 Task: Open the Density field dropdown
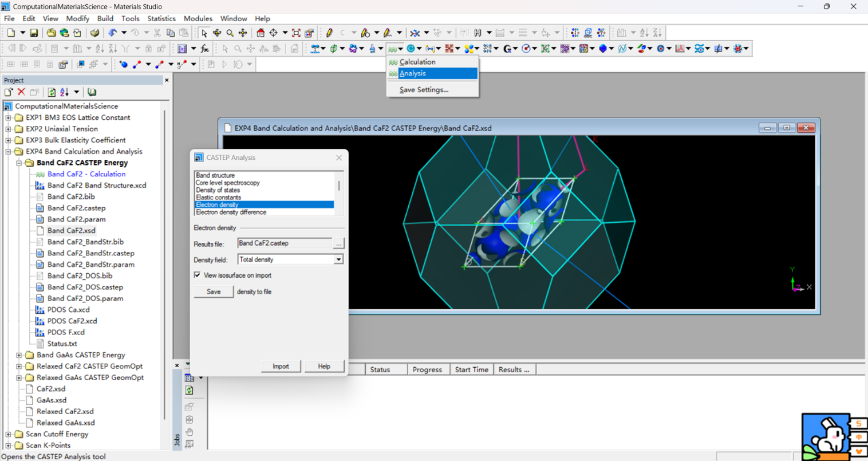tap(338, 259)
